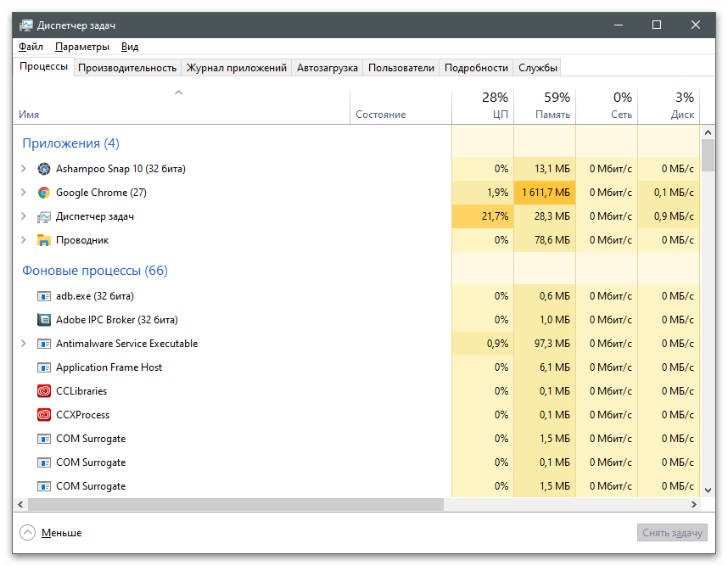Click the Adobe IPC Broker icon

tap(44, 320)
